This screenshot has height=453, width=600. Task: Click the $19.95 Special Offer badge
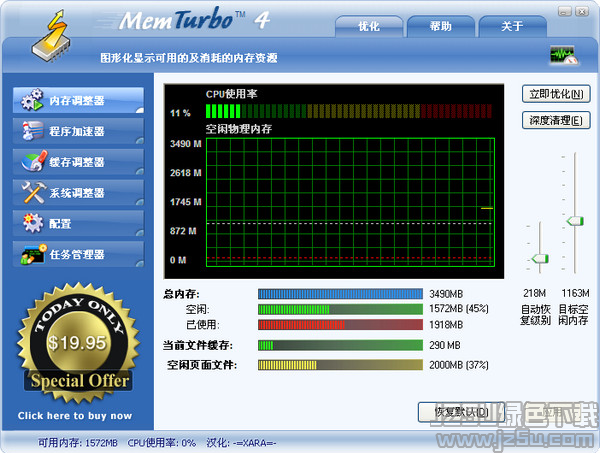78,343
